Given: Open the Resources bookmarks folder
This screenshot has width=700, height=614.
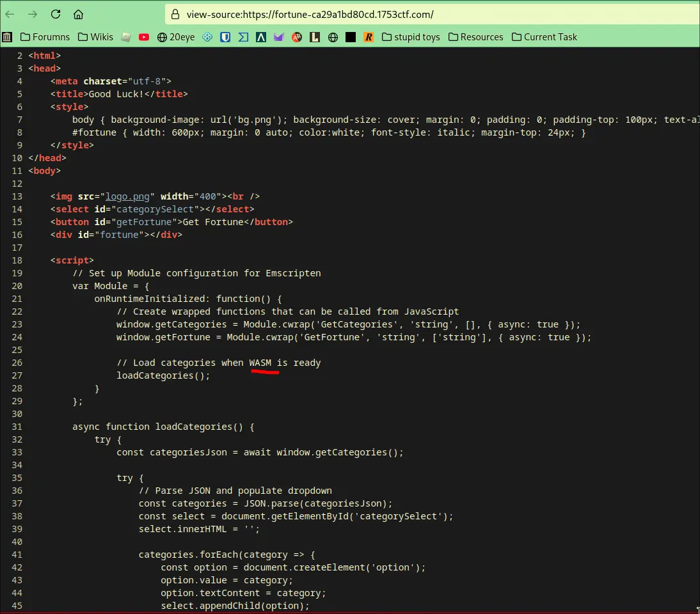Looking at the screenshot, I should (475, 37).
